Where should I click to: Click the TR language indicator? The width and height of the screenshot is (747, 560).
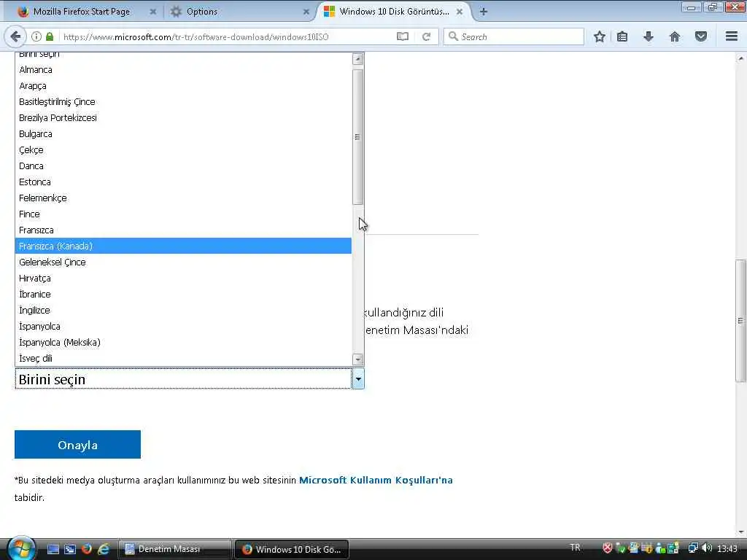coord(575,548)
